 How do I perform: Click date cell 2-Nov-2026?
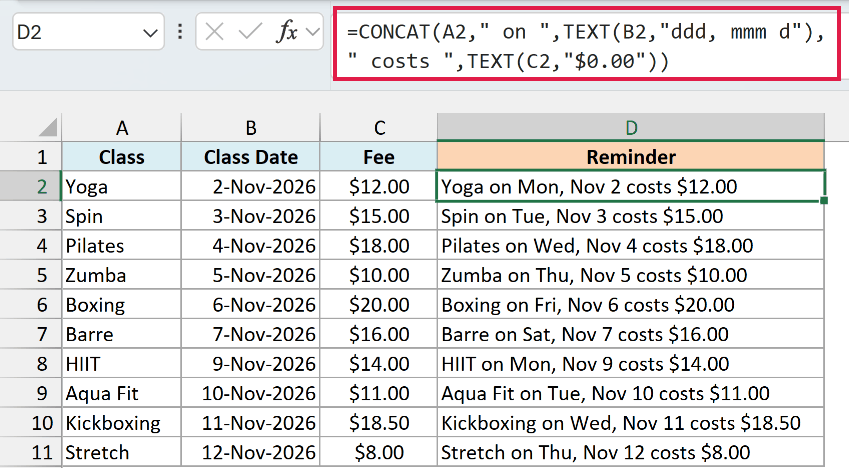tap(250, 186)
